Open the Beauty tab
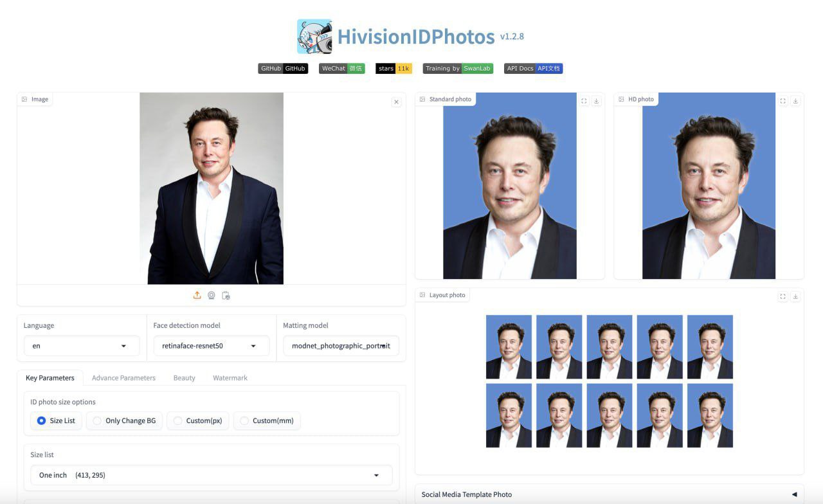 tap(185, 378)
